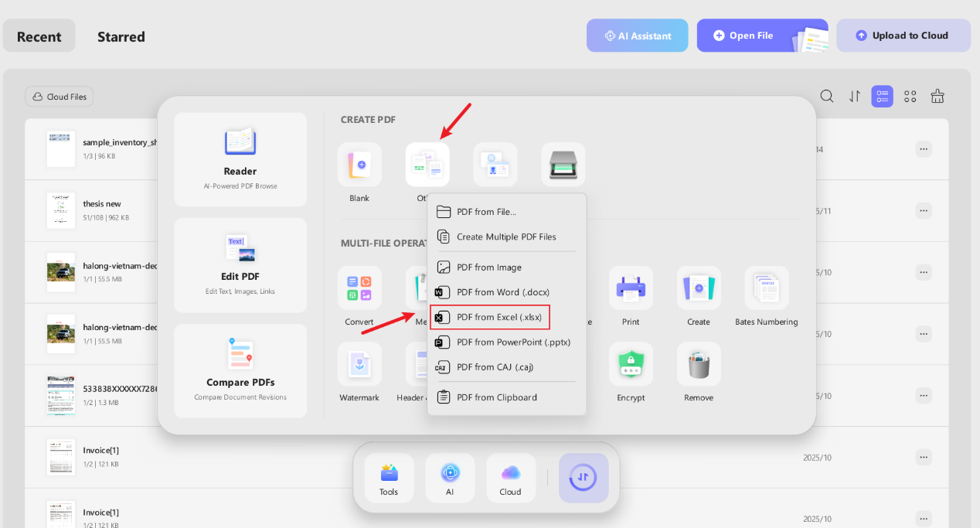This screenshot has width=980, height=528.
Task: Open more options for first halong-vietnam row
Action: [x=924, y=272]
